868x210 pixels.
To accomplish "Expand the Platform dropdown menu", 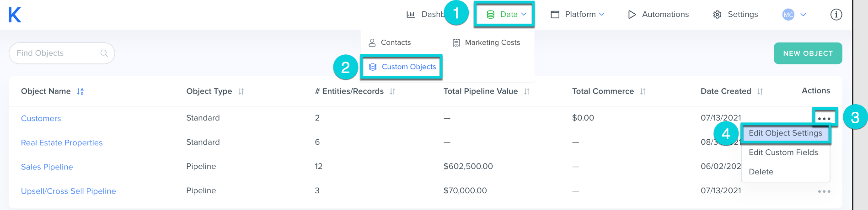I will (577, 15).
